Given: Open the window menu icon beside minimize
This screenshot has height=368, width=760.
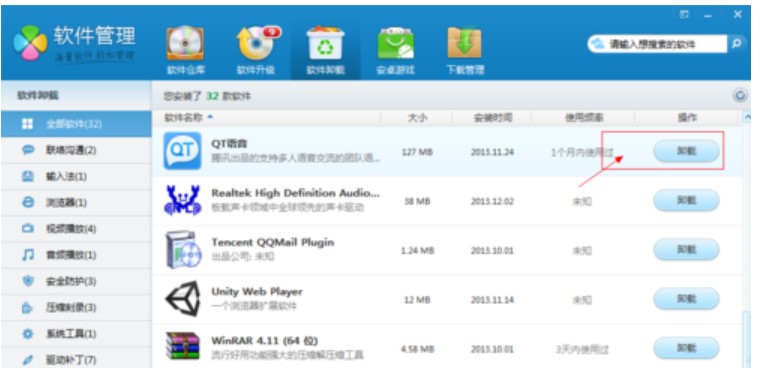Looking at the screenshot, I should [x=684, y=15].
